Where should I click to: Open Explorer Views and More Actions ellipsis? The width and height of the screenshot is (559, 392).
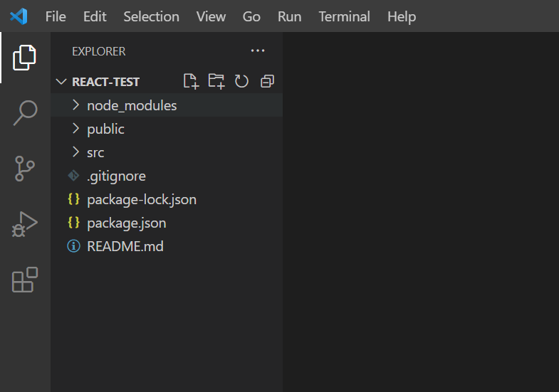coord(258,51)
